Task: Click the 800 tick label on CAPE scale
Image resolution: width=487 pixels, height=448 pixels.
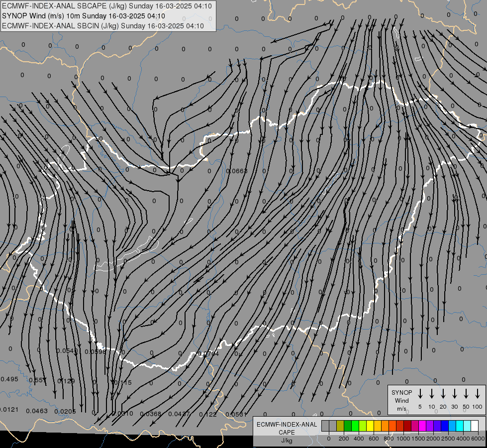Action: point(389,439)
